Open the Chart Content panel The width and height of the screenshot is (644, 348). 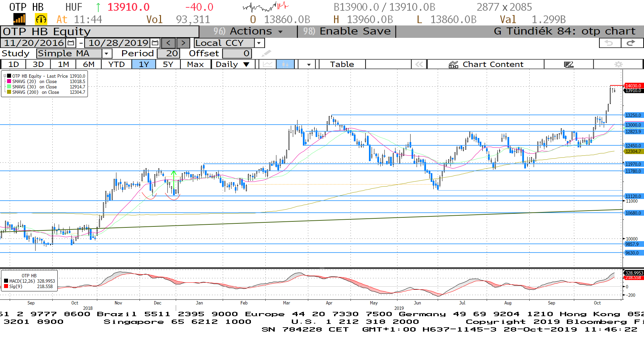point(486,64)
